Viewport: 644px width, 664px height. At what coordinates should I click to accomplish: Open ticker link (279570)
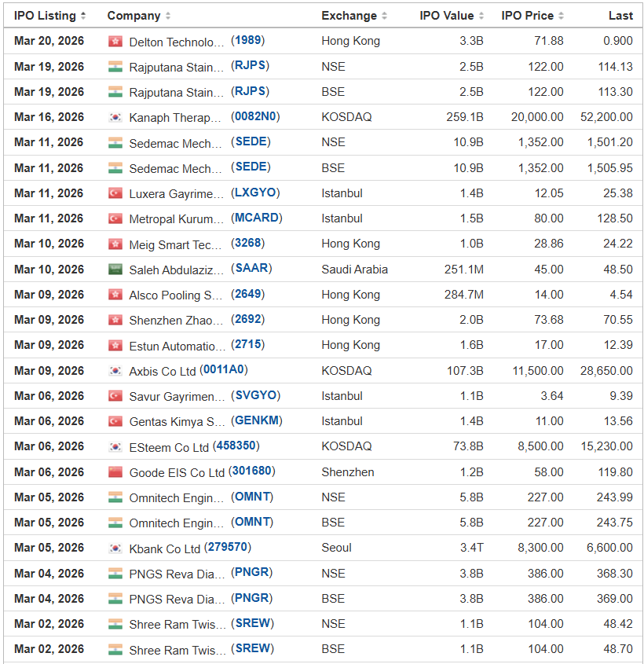(x=228, y=547)
